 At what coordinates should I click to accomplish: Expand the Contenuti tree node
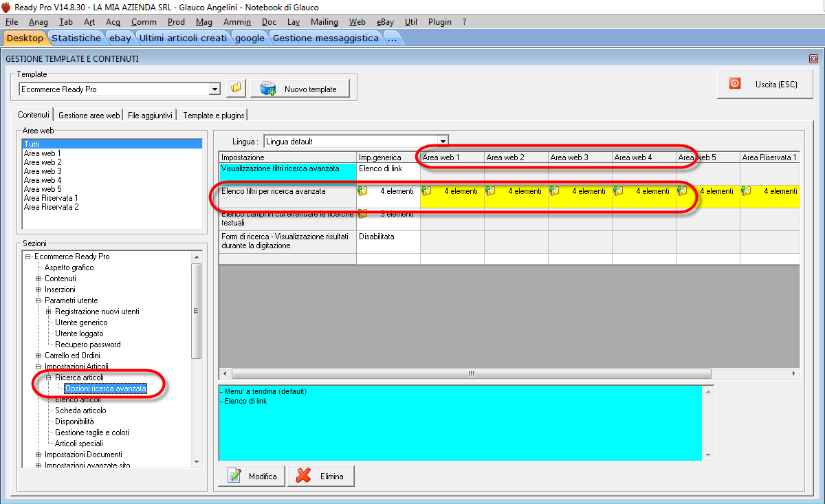tap(38, 278)
